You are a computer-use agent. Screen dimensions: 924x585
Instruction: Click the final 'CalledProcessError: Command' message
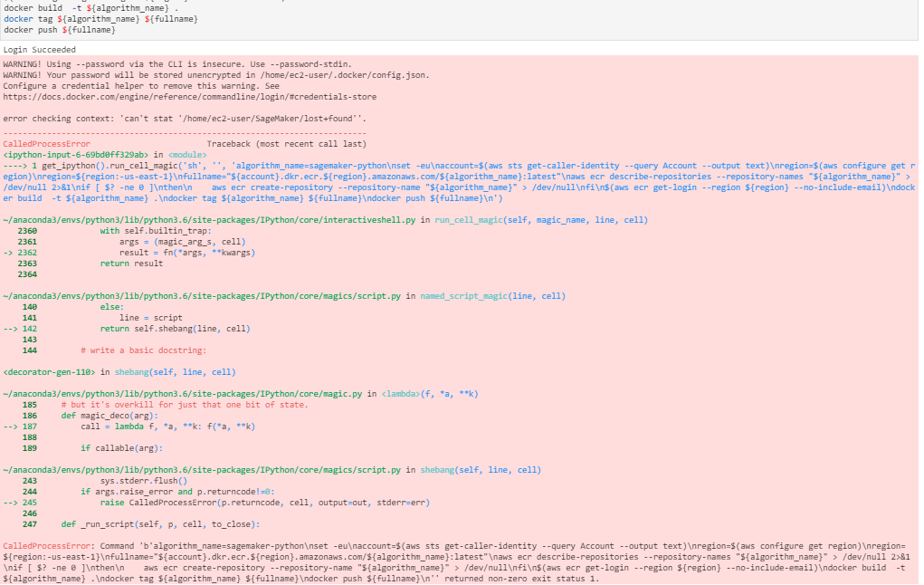coord(457,562)
